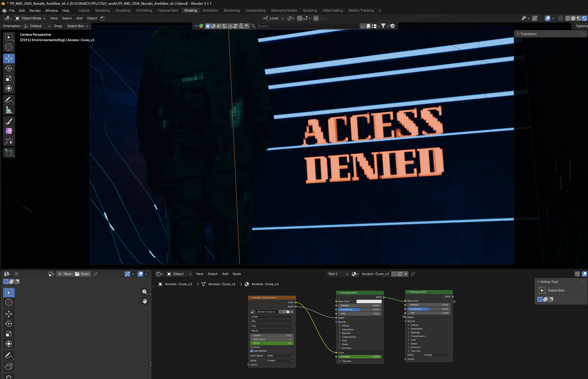The width and height of the screenshot is (588, 379).
Task: Click the zoom magnifier in image editor
Action: click(145, 292)
